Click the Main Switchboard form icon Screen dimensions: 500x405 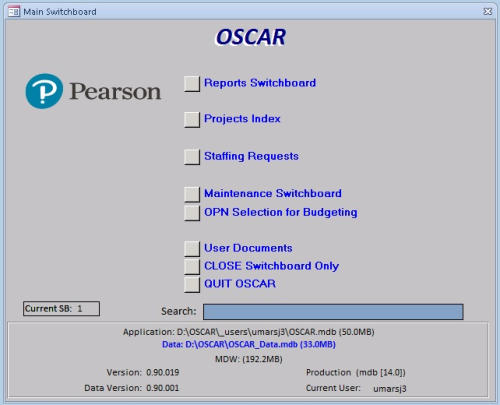pyautogui.click(x=14, y=12)
